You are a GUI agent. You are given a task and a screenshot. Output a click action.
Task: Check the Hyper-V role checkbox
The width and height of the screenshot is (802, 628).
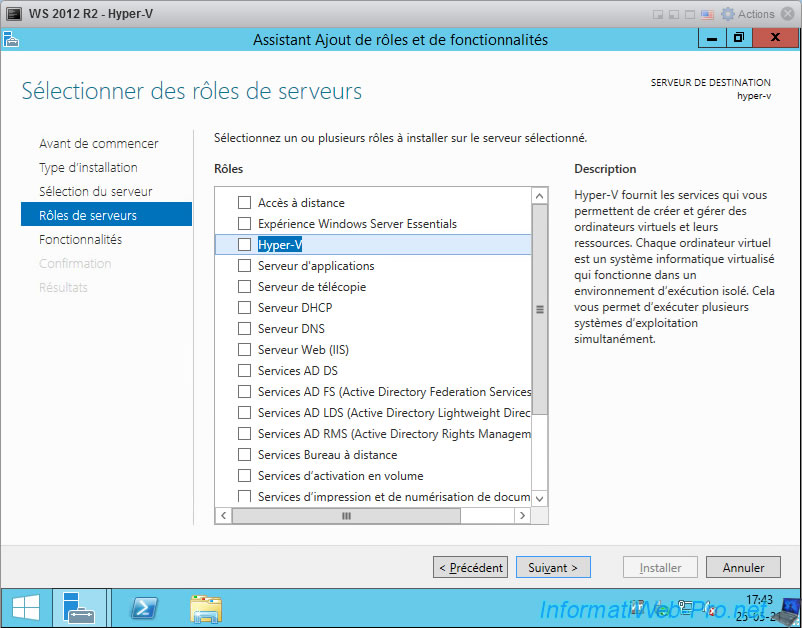click(x=244, y=244)
